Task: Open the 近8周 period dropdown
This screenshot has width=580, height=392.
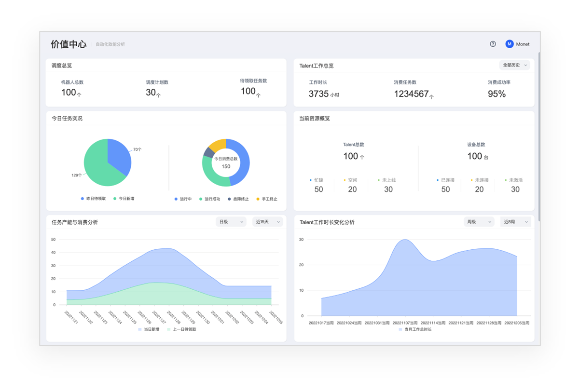Action: tap(515, 222)
